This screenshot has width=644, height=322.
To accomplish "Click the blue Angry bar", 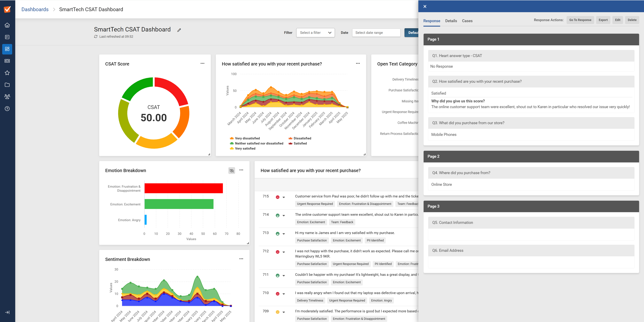I will pyautogui.click(x=146, y=220).
